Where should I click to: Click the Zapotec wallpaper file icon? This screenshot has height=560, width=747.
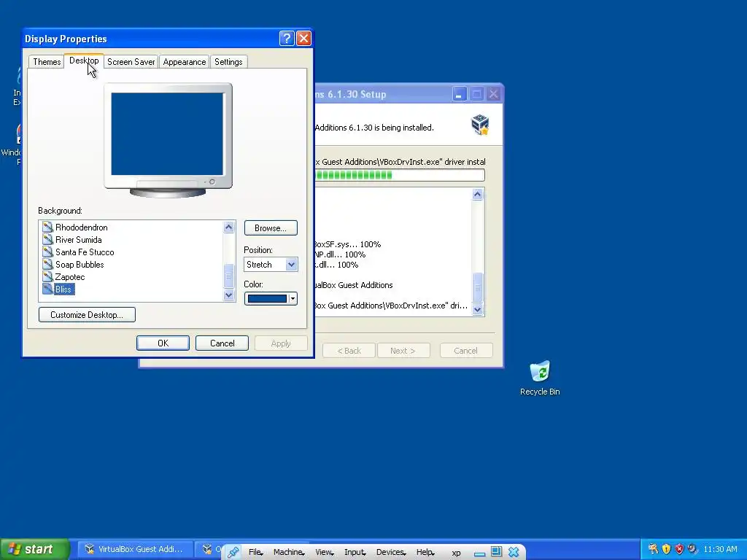point(47,276)
